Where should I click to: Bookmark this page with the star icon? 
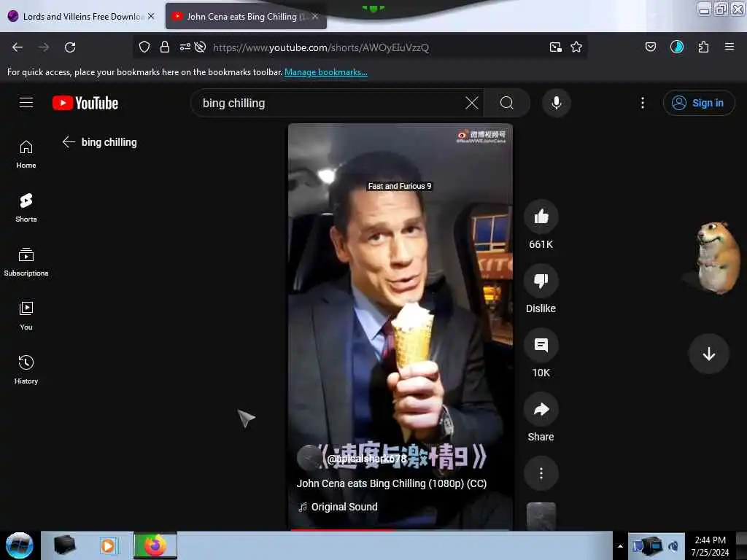[x=576, y=47]
